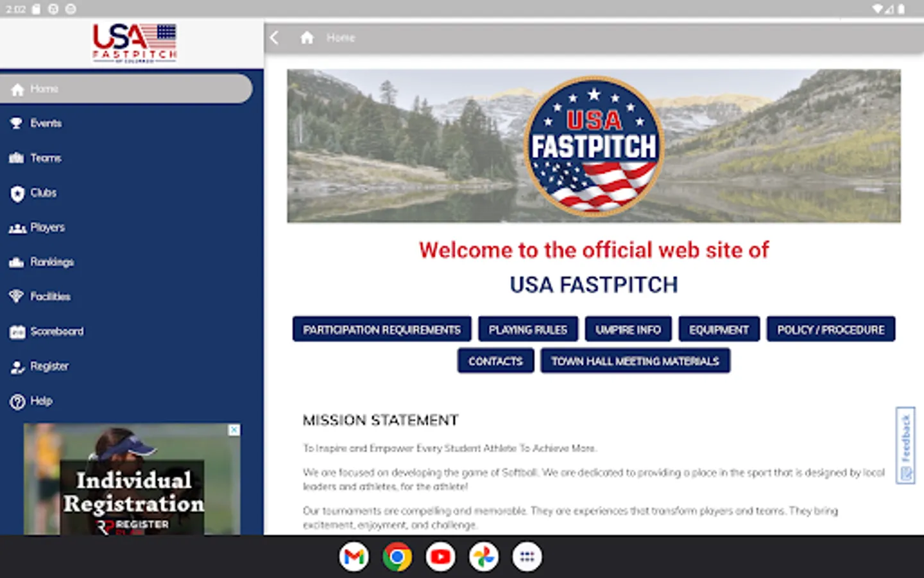Open Town Hall Meeting Materials
924x578 pixels.
tap(635, 361)
